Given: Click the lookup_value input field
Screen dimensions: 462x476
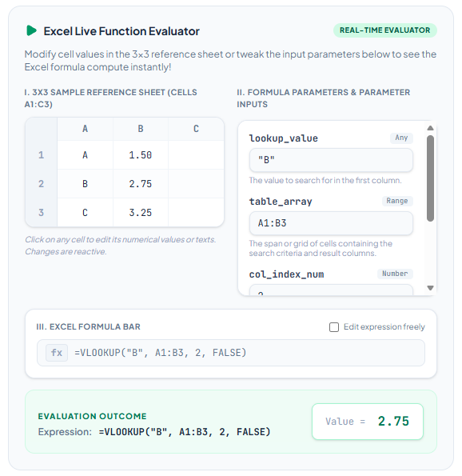Looking at the screenshot, I should pyautogui.click(x=331, y=160).
